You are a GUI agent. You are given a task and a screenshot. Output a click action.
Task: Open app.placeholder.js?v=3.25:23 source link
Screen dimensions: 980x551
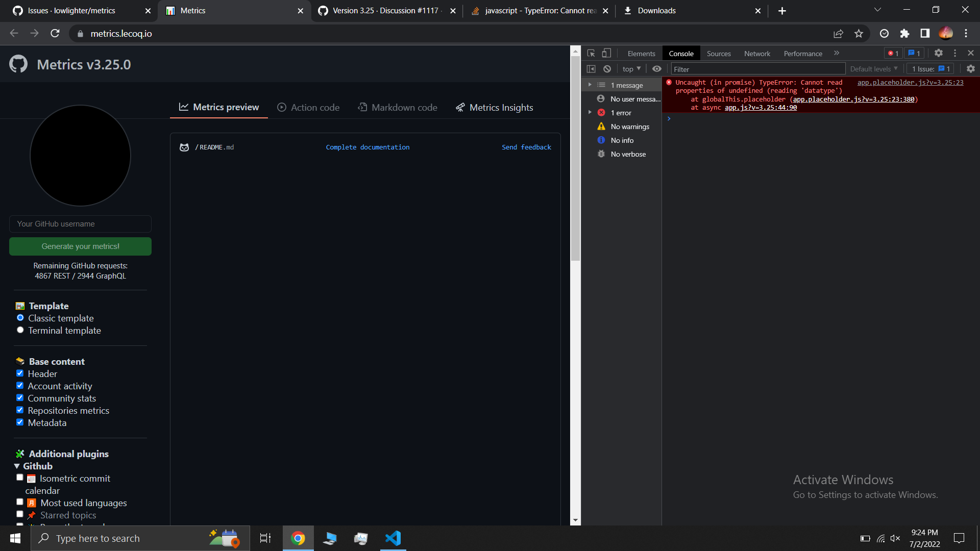coord(910,82)
